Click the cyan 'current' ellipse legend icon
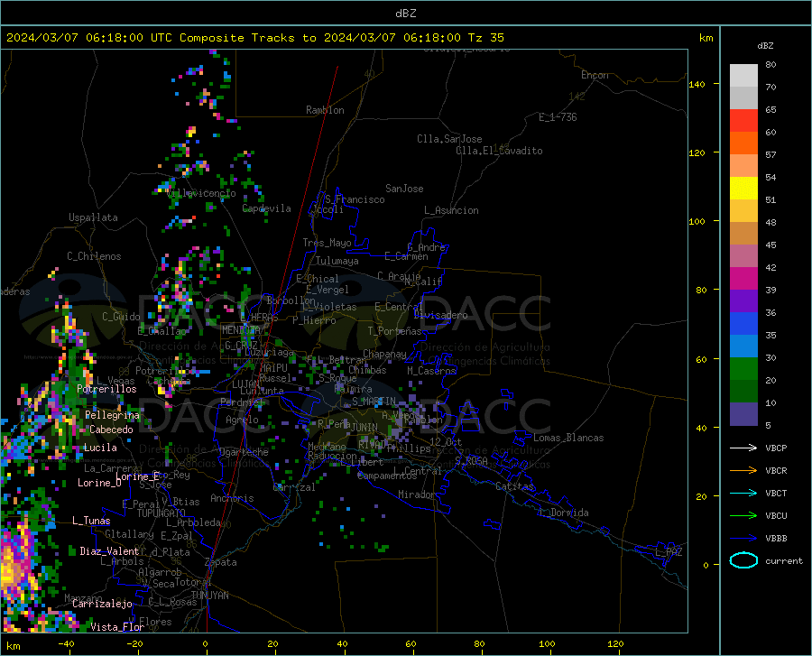 coord(743,560)
